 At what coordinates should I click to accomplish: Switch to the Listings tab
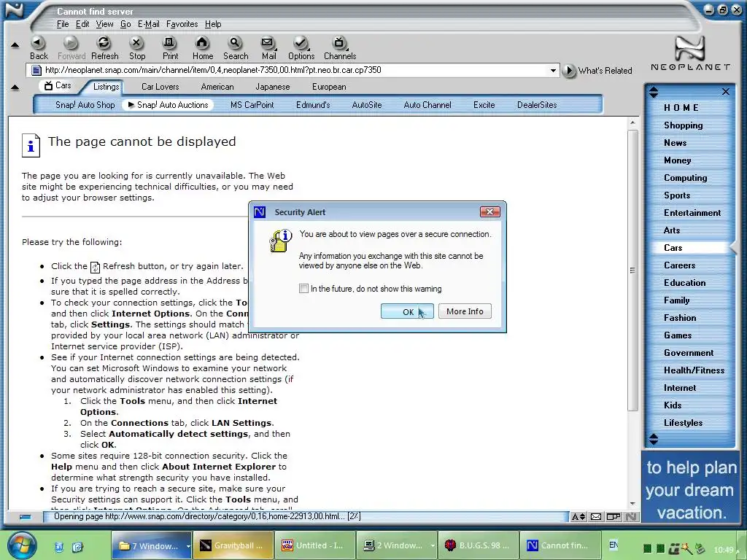(x=106, y=87)
